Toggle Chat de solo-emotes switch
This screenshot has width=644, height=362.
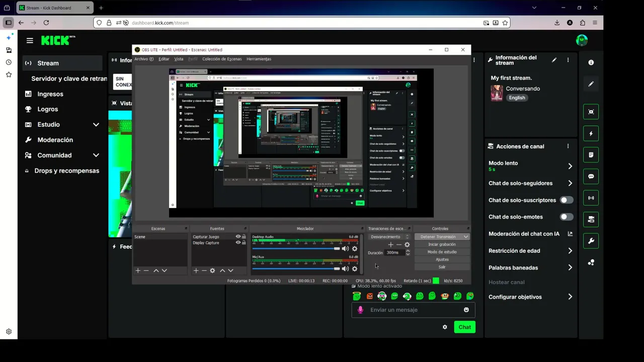click(567, 217)
